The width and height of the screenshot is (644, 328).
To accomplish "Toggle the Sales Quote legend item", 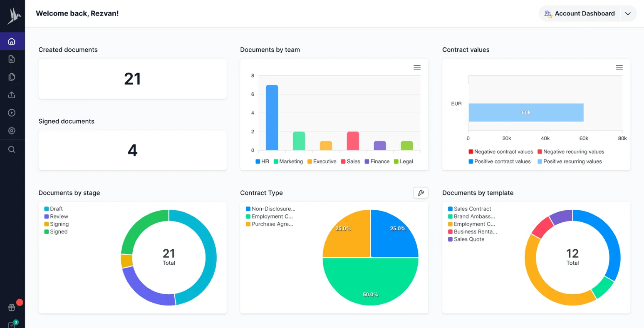I will coord(466,239).
